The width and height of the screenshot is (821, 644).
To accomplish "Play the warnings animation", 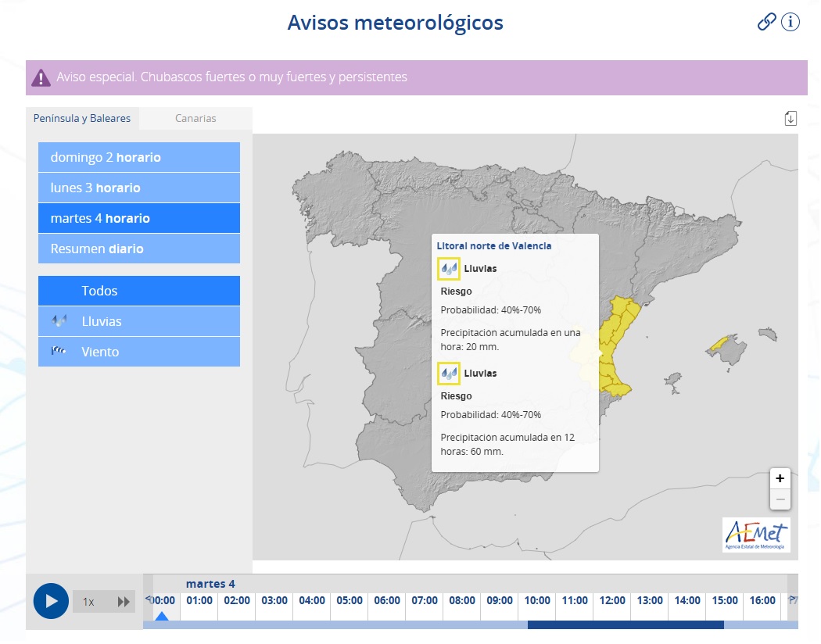I will pos(51,601).
